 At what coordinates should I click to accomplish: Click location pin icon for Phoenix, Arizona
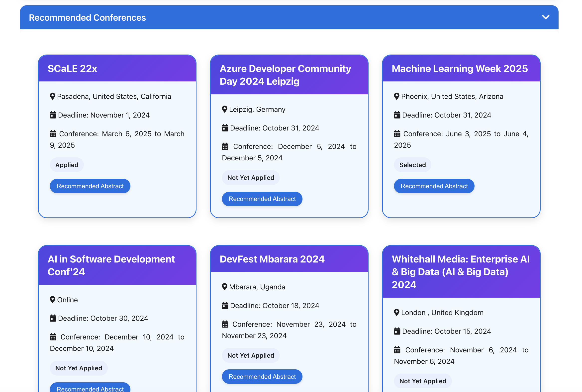tap(396, 96)
